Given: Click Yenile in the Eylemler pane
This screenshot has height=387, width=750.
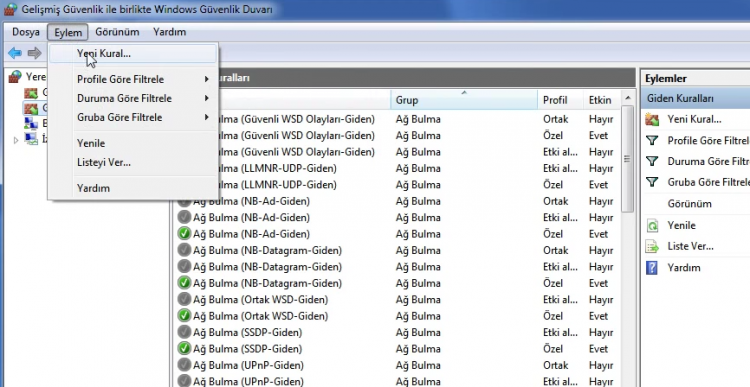Looking at the screenshot, I should pyautogui.click(x=682, y=225).
